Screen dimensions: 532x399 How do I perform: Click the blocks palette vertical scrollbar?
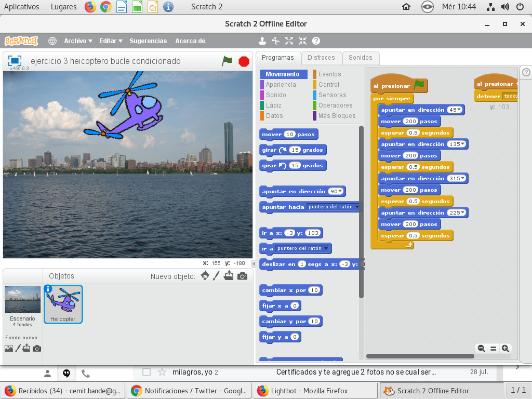[361, 212]
